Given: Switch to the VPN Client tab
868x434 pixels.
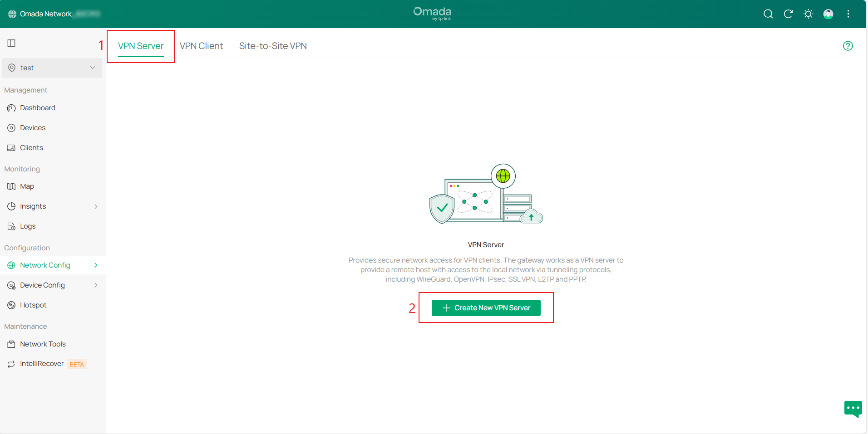Looking at the screenshot, I should 202,45.
